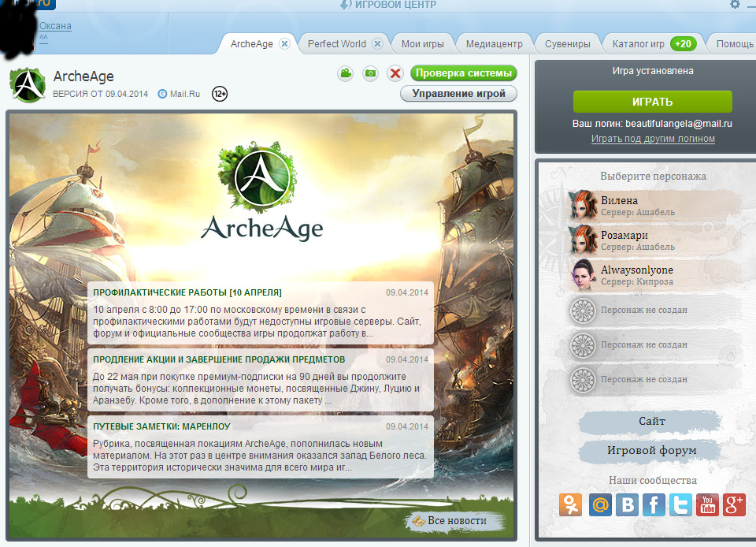The height and width of the screenshot is (547, 756).
Task: Click the video recording camera icon
Action: tap(345, 73)
